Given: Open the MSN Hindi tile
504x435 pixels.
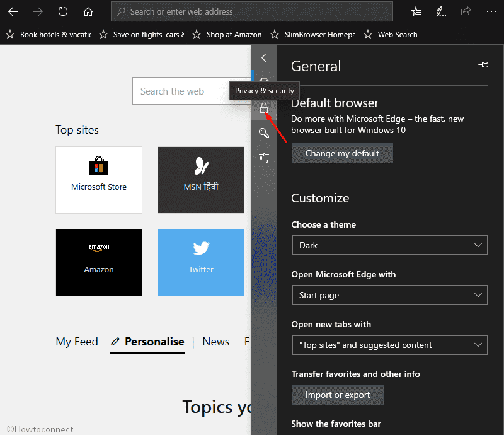Looking at the screenshot, I should tap(201, 180).
